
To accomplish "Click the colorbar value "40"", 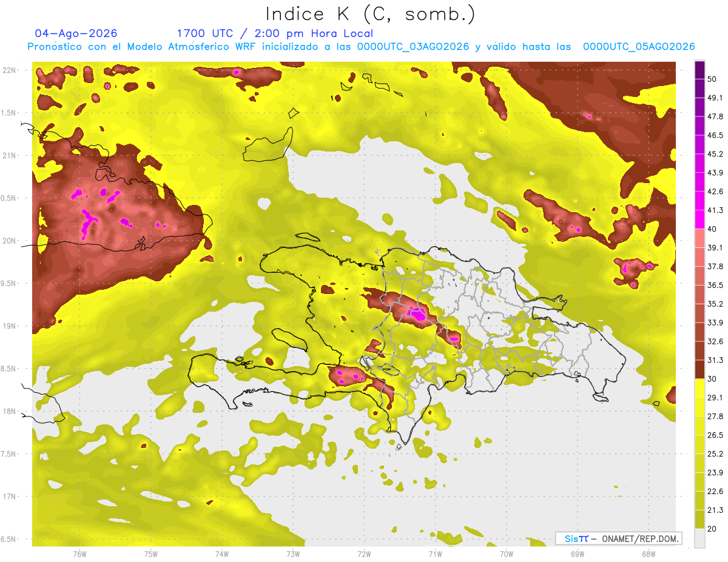I will [712, 229].
